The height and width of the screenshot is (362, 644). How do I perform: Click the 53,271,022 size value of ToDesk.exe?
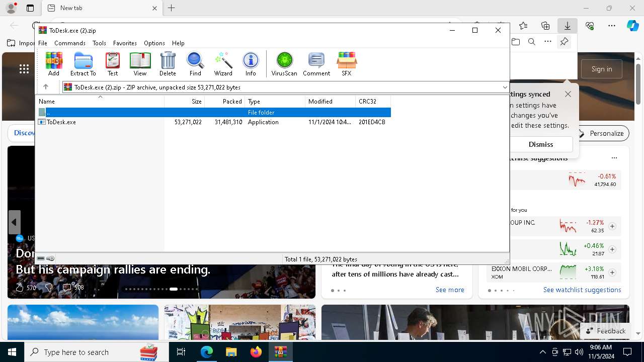point(188,122)
